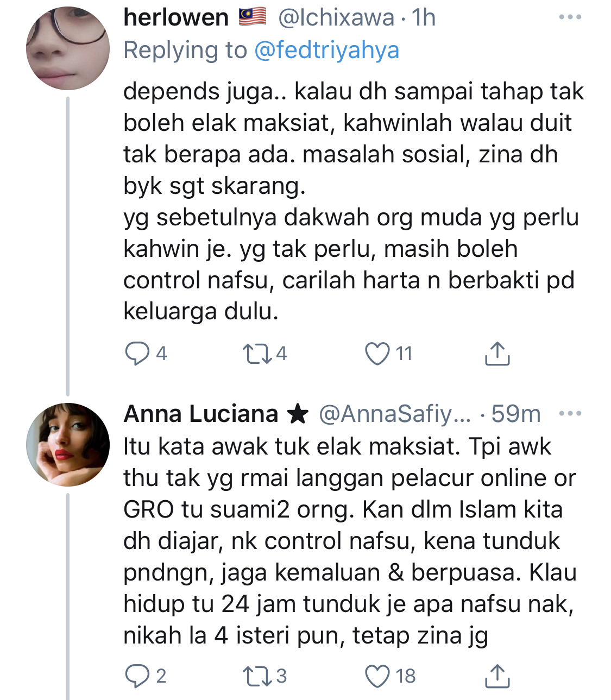
Task: Click the 59m timestamp on Anna's tweet
Action: [x=516, y=414]
